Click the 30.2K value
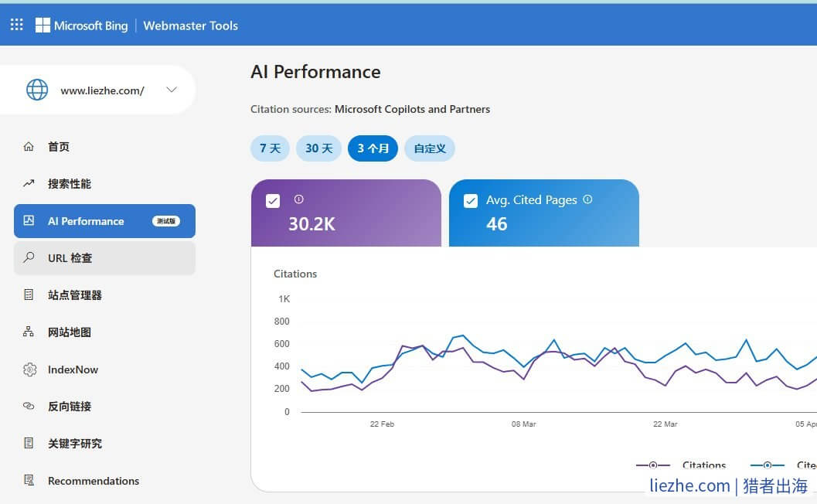 pyautogui.click(x=311, y=224)
